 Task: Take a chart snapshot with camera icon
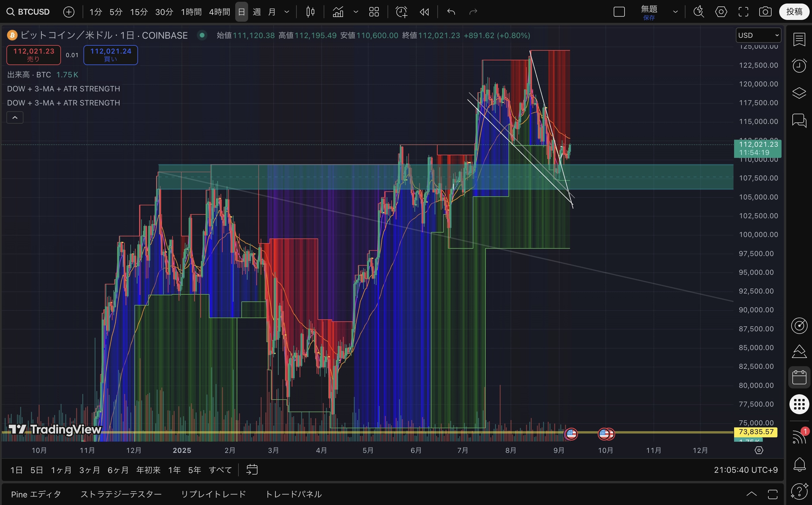tap(765, 12)
